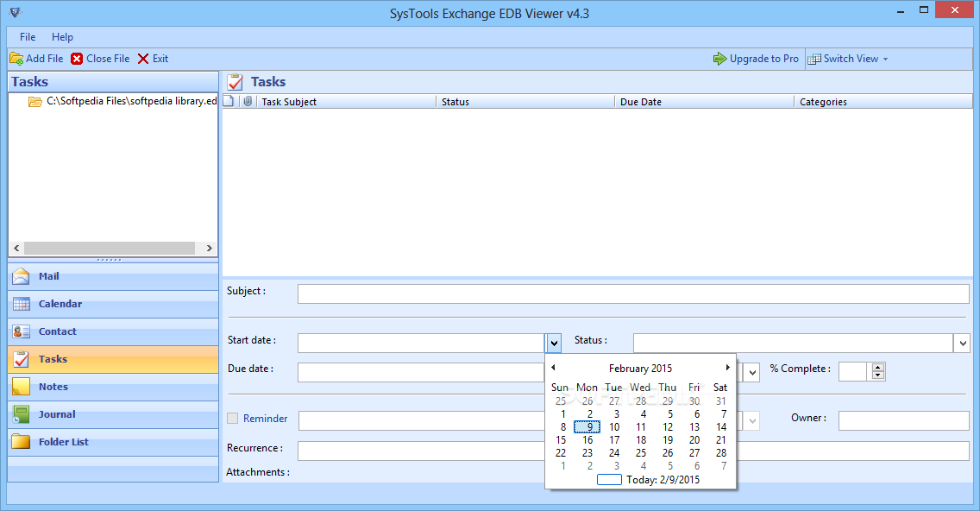This screenshot has height=511, width=980.
Task: Click the Mail envelope icon in sidebar
Action: (21, 276)
